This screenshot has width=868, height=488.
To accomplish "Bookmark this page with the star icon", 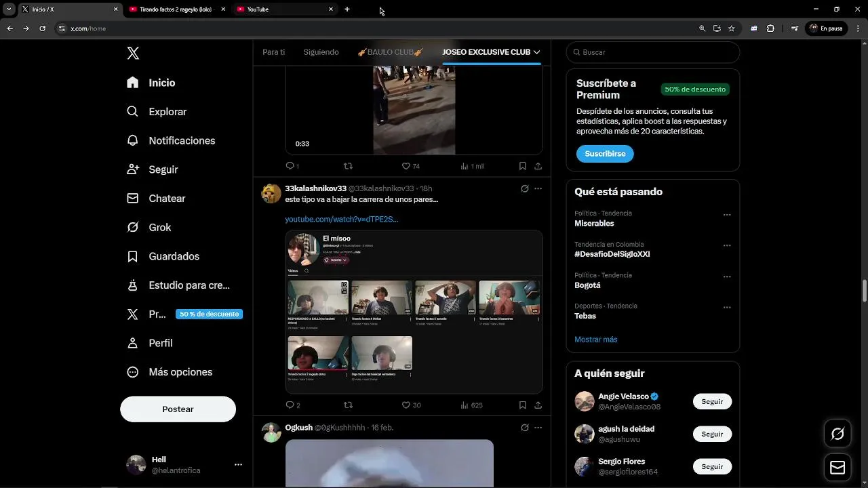I will [732, 28].
